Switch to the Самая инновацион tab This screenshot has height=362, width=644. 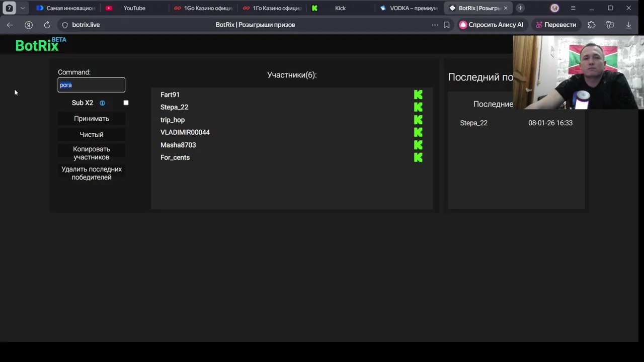(x=66, y=8)
